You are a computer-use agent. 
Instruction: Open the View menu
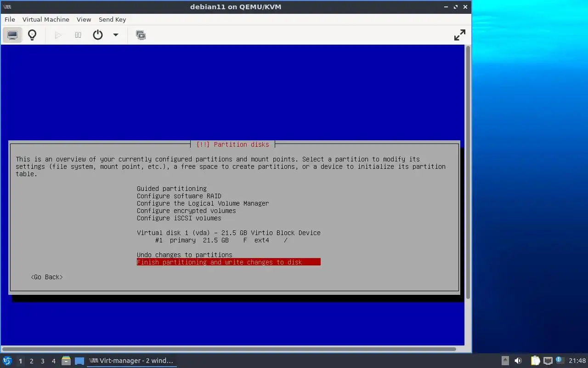[x=84, y=19]
